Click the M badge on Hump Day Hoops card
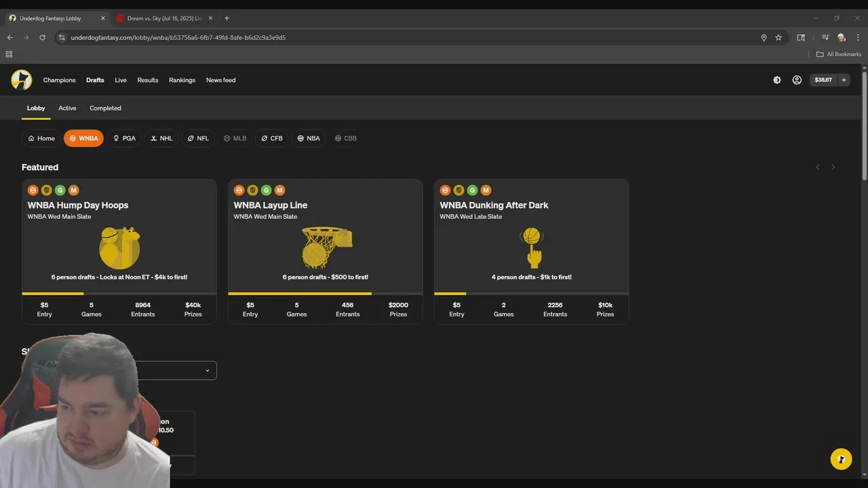 73,190
